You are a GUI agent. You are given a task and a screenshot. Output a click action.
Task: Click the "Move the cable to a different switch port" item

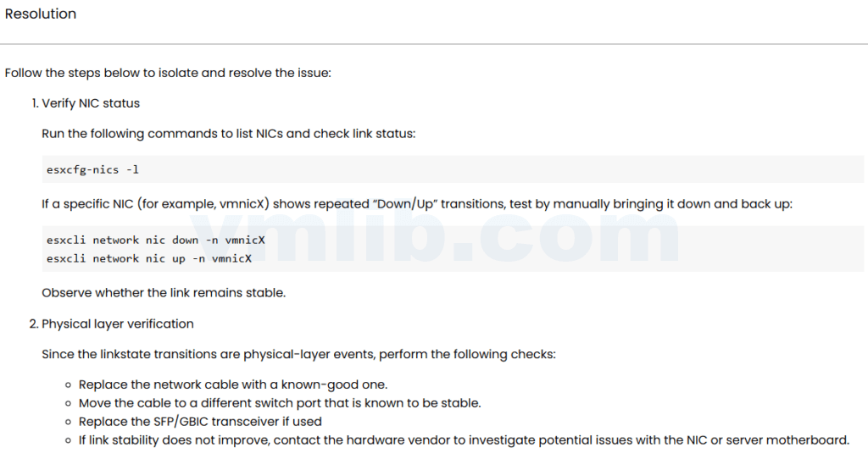280,403
